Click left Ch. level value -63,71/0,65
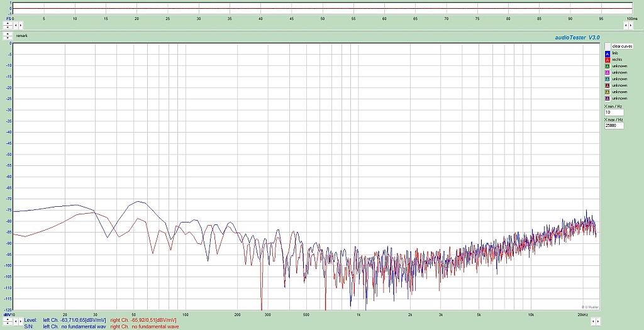The height and width of the screenshot is (330, 644). (84, 320)
